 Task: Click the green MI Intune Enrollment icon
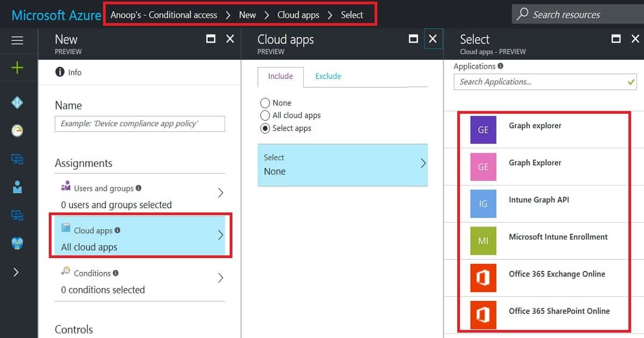pyautogui.click(x=483, y=241)
